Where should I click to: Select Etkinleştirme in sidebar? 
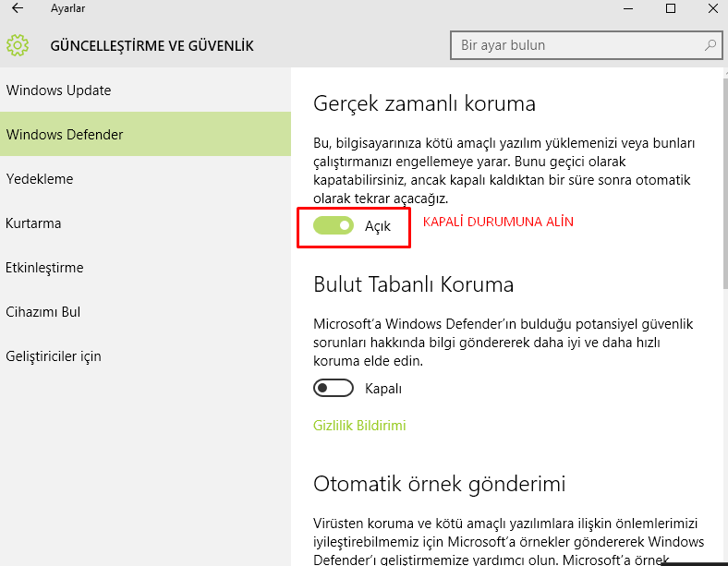tap(44, 268)
